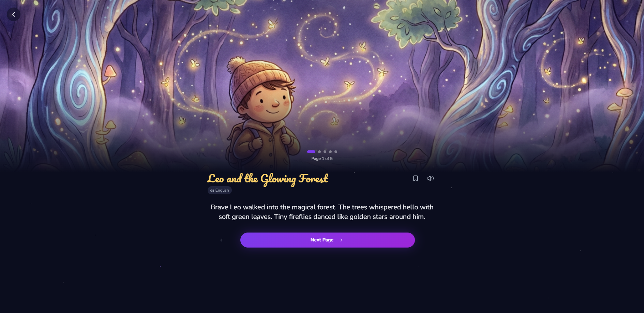
Task: Advance with the Next Page button
Action: (x=328, y=240)
